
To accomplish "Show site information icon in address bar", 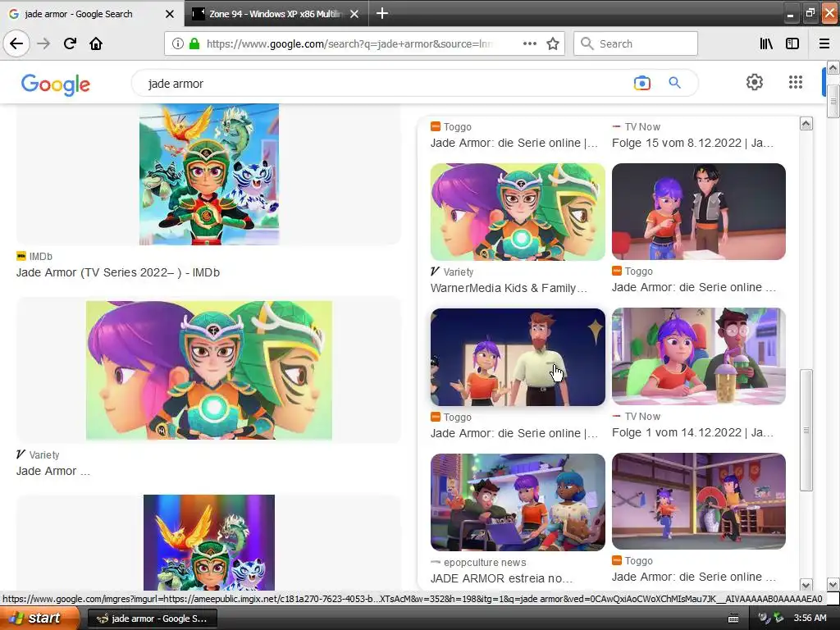I will coord(178,43).
